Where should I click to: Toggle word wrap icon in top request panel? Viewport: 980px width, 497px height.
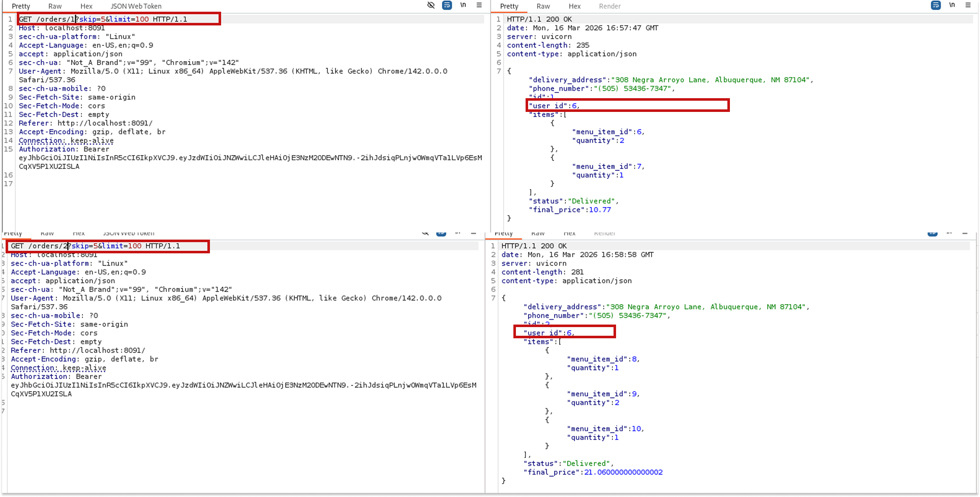pos(447,6)
